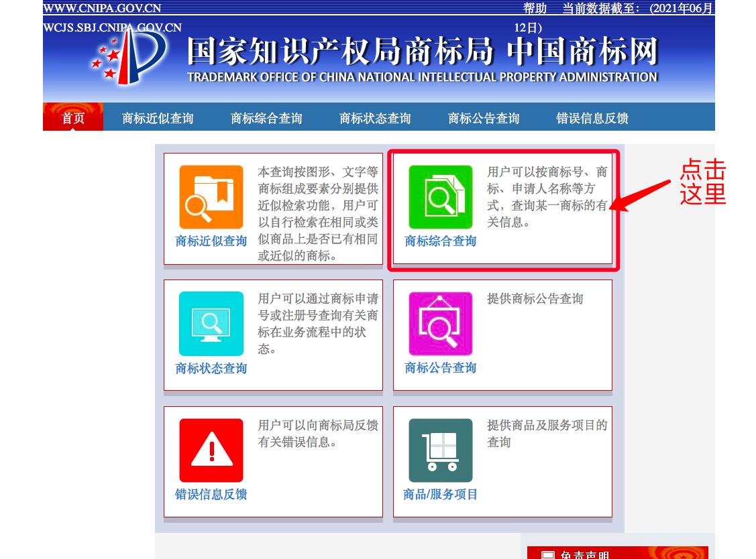This screenshot has width=756, height=559.
Task: Open 商标公告查询 from the navigation bar
Action: [x=484, y=117]
